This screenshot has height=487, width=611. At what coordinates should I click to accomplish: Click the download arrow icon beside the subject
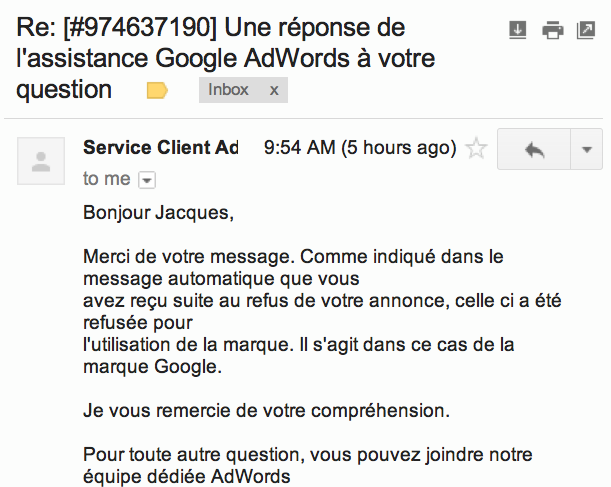[517, 30]
